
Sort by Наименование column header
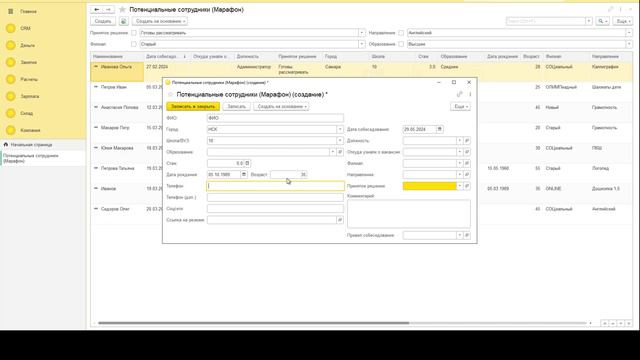pyautogui.click(x=117, y=56)
